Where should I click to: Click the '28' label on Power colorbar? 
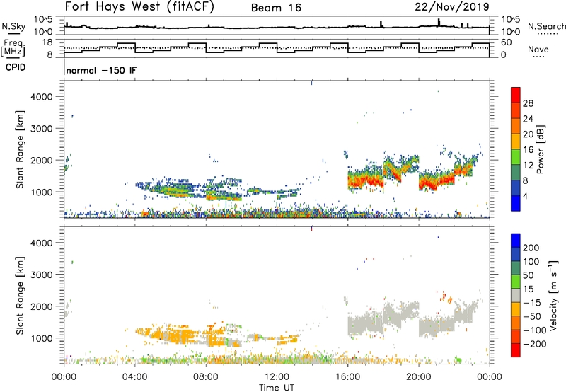(x=528, y=103)
